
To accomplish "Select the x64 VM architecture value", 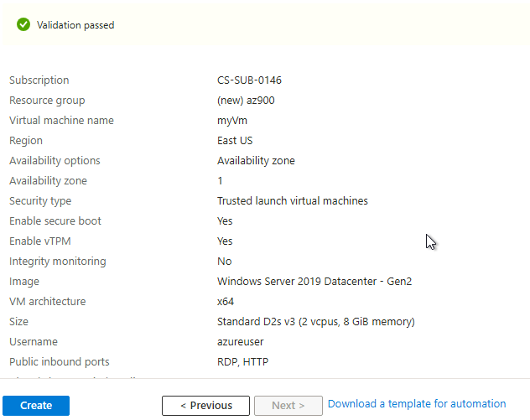I will 226,302.
